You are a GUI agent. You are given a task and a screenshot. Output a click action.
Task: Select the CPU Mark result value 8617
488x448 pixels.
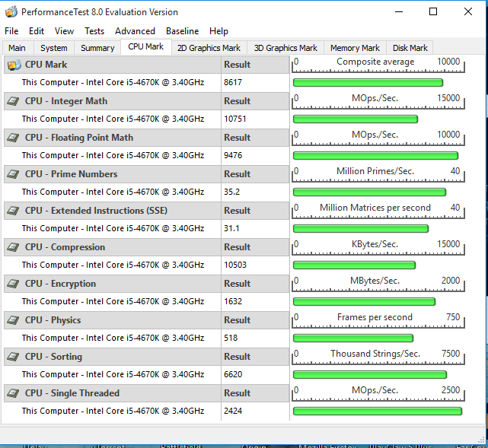[233, 82]
